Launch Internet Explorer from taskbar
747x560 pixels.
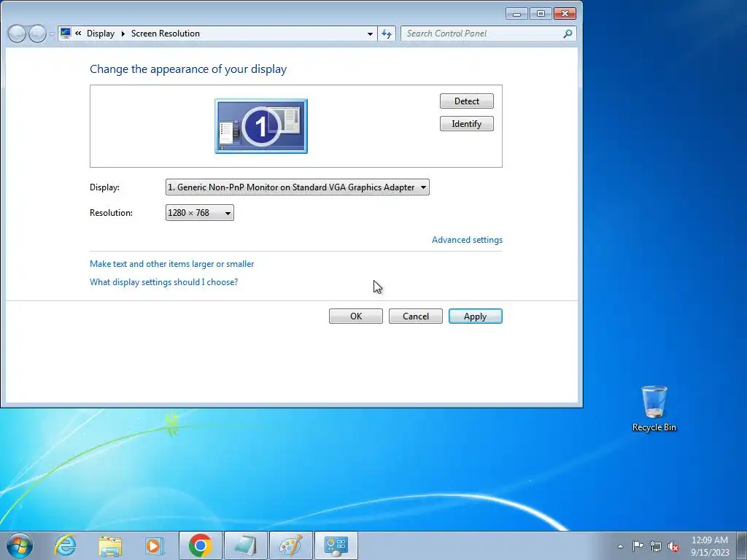click(65, 545)
